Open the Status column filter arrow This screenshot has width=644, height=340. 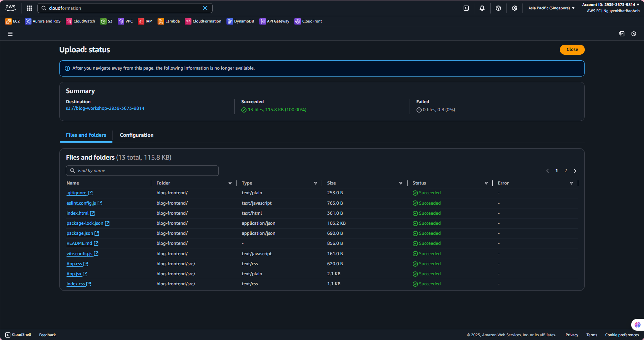click(486, 183)
